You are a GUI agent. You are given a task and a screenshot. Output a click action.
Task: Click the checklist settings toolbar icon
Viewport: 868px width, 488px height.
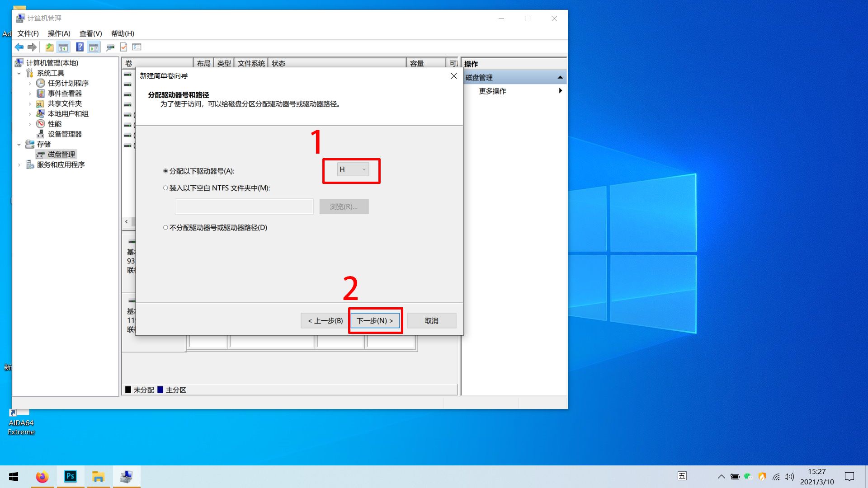click(137, 47)
